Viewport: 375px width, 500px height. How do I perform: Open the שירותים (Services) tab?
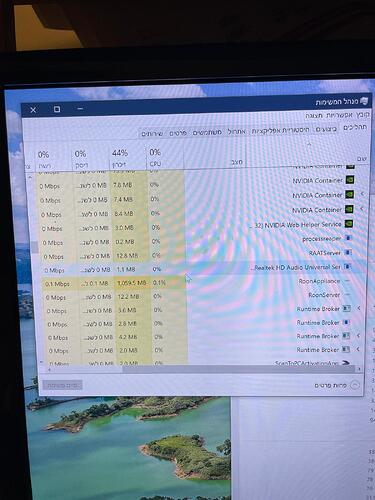152,134
